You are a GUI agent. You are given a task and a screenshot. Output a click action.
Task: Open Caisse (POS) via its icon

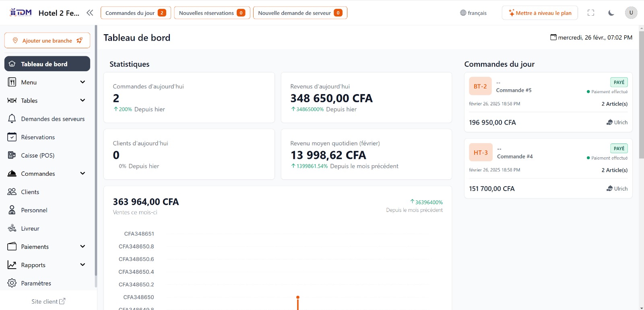pyautogui.click(x=12, y=155)
